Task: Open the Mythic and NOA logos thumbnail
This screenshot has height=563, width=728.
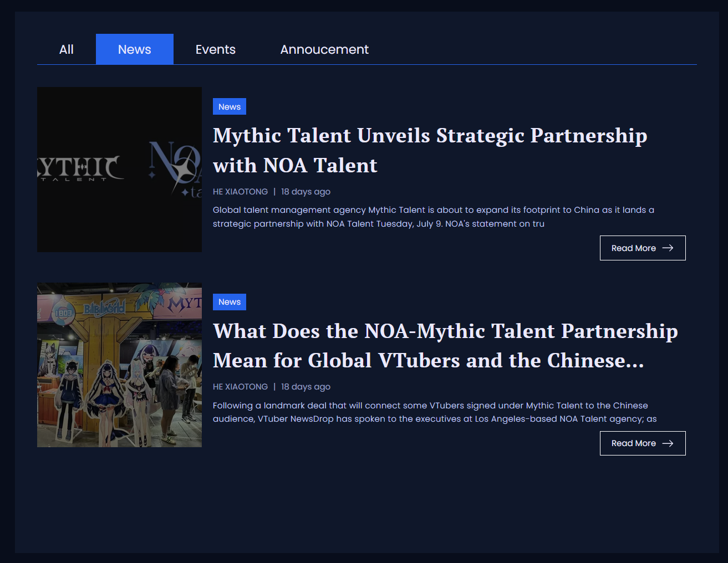Action: coord(119,170)
